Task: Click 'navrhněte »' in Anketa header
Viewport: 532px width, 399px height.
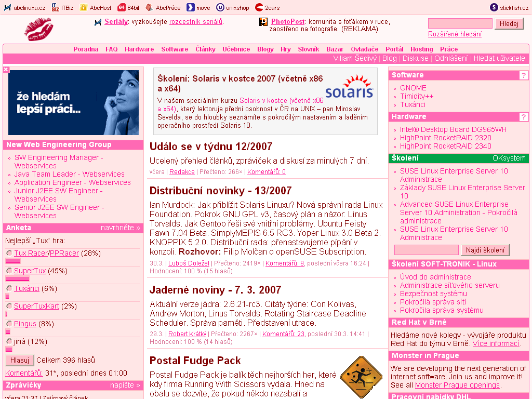Action: 121,228
